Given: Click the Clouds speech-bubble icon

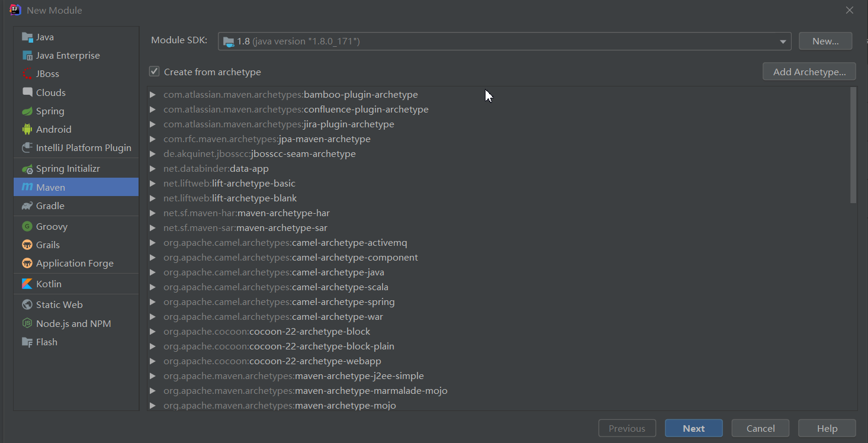Looking at the screenshot, I should coord(27,92).
